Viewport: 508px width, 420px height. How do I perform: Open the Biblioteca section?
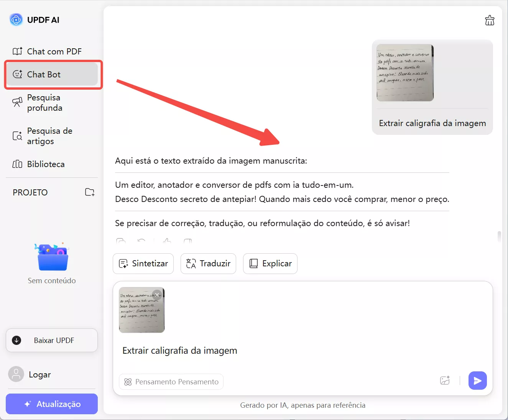(x=46, y=164)
